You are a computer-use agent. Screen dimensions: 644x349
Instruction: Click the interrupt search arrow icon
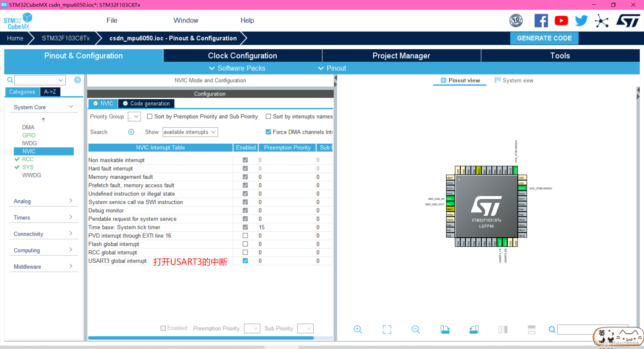tap(131, 132)
